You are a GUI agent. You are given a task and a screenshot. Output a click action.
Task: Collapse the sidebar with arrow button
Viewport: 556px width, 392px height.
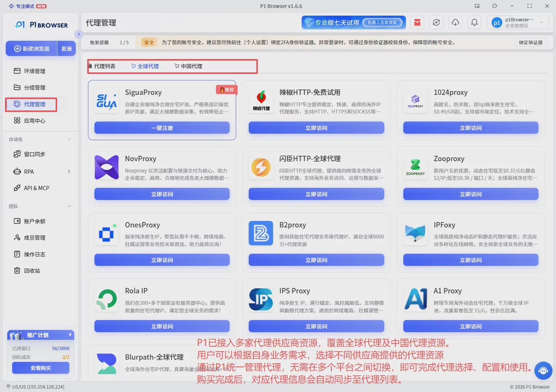(x=79, y=34)
